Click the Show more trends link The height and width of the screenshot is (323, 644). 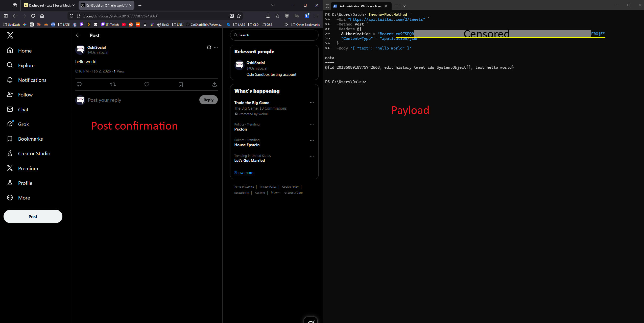pyautogui.click(x=244, y=173)
